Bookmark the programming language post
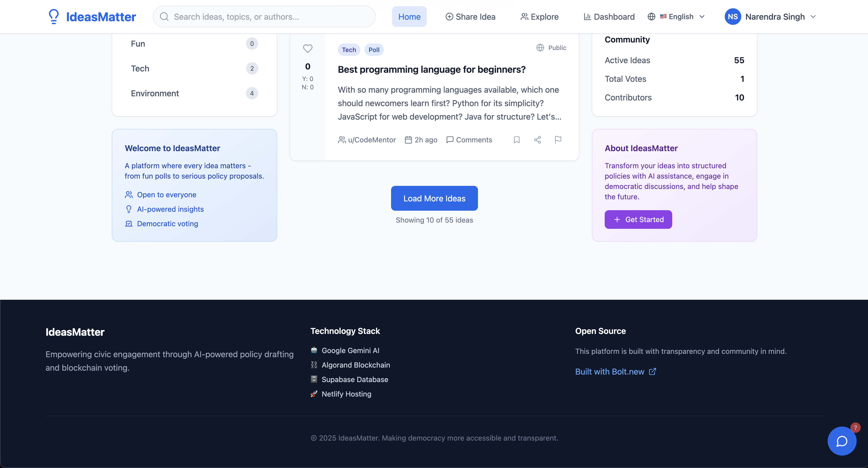Screen dimensions: 868x468 [x=517, y=140]
